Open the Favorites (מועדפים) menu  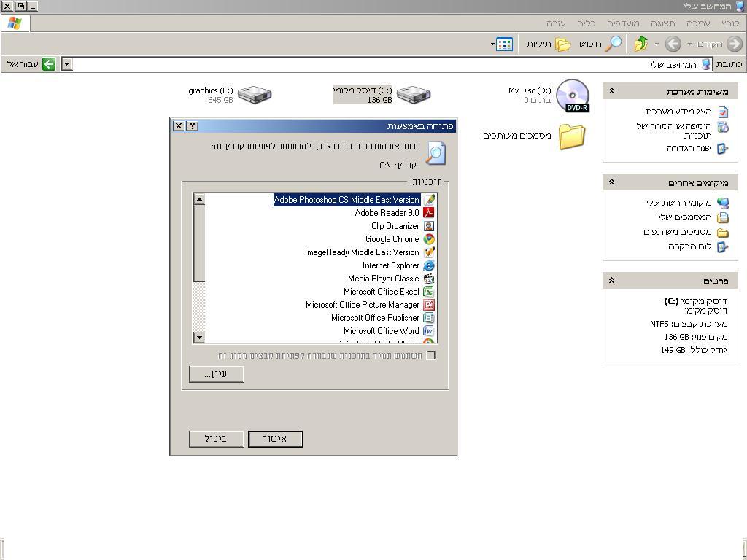(623, 23)
